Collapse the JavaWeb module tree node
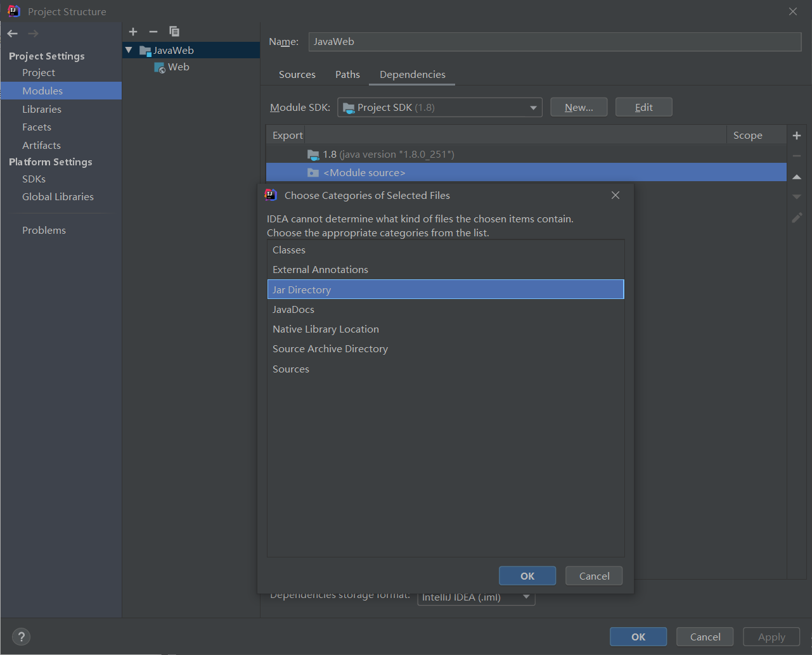The image size is (812, 655). pyautogui.click(x=129, y=50)
